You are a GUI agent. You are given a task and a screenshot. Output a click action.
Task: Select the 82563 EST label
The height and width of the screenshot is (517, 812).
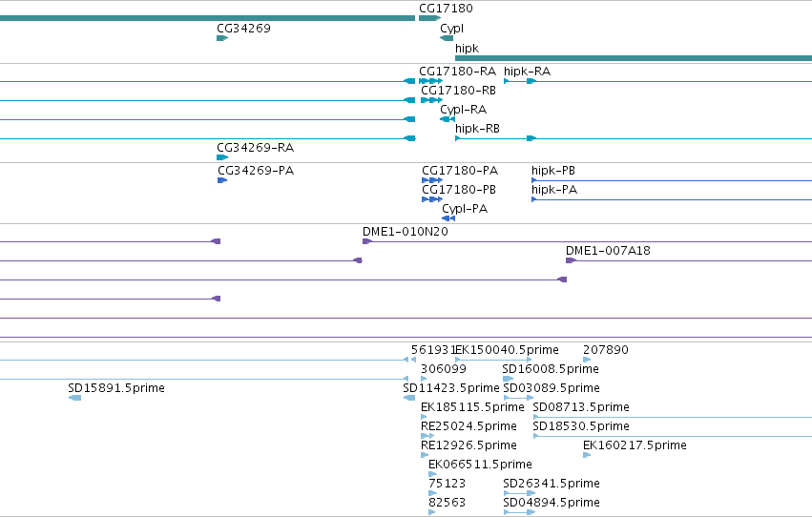(x=447, y=503)
